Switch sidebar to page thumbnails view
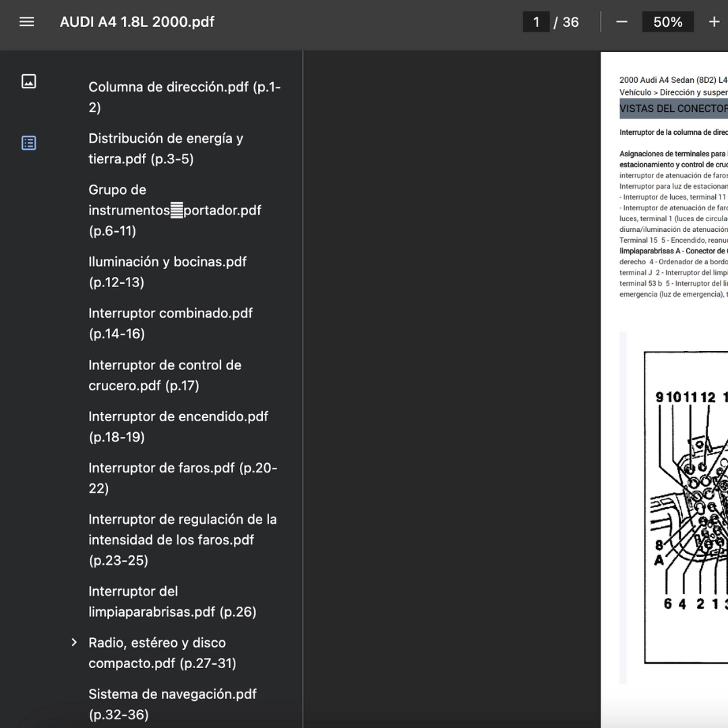The width and height of the screenshot is (728, 728). (28, 82)
